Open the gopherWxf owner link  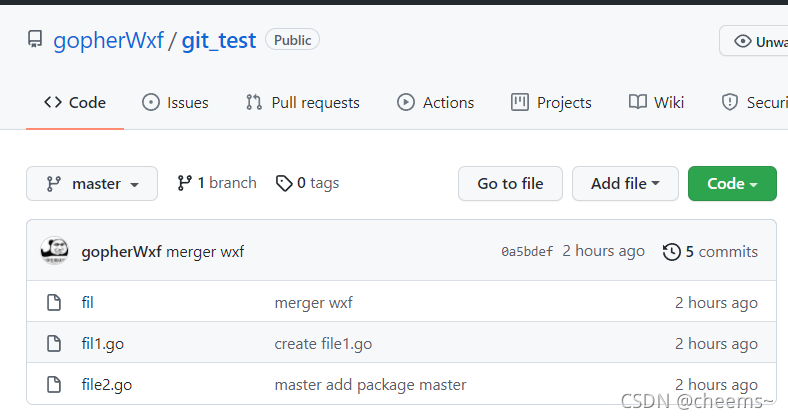coord(108,41)
